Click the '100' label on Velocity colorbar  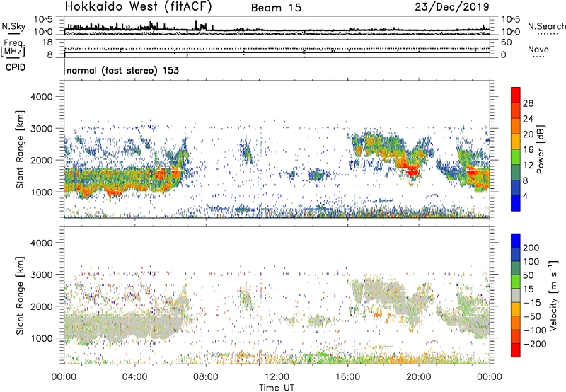(531, 262)
